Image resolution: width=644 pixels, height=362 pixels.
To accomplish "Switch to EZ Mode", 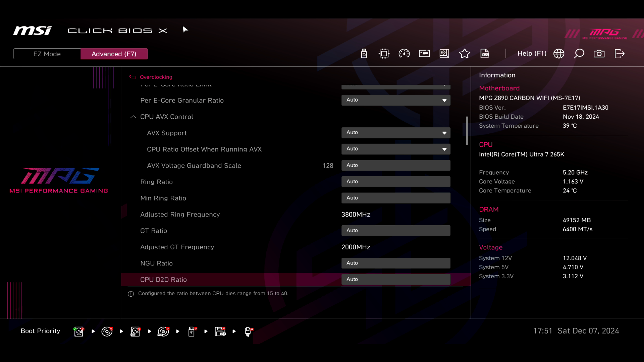I will coord(47,54).
